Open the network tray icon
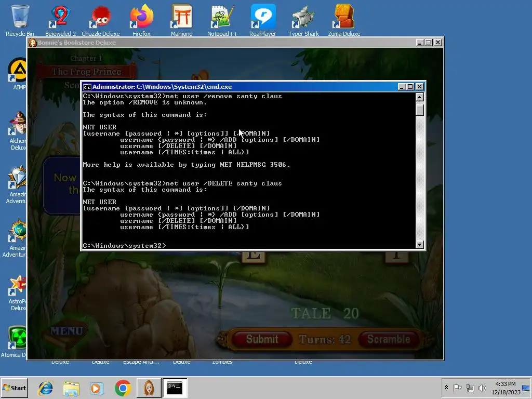Image resolution: width=532 pixels, height=399 pixels. coord(470,388)
